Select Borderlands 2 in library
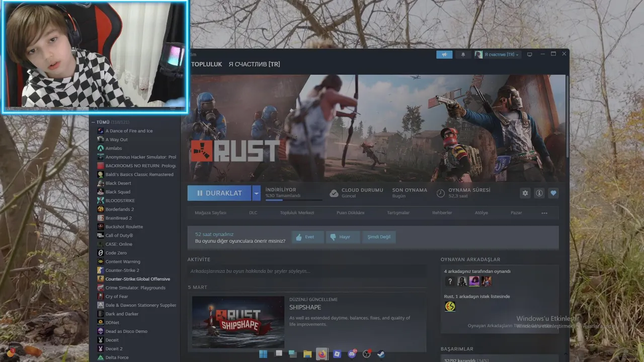Screen dimensions: 644x362 (x=119, y=209)
